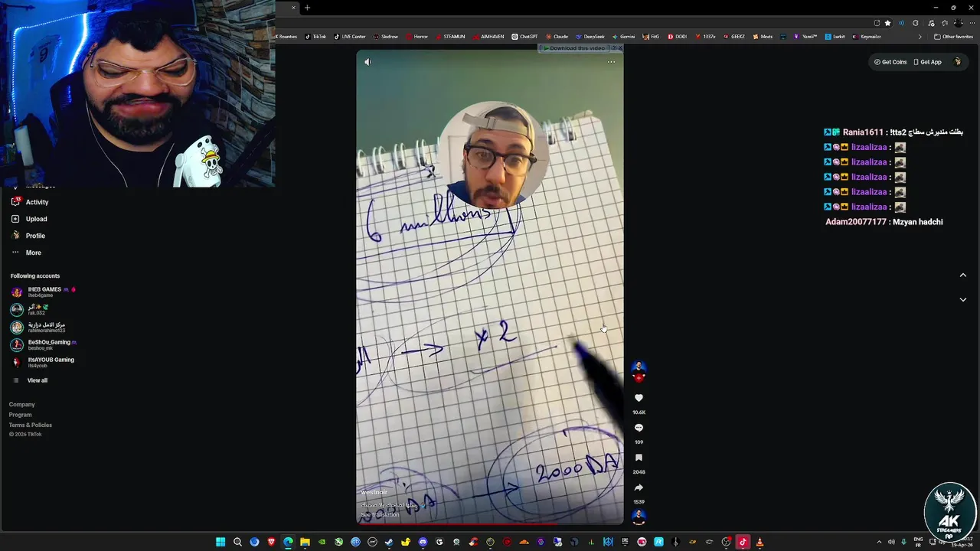Open the DeepSeek bookmark
The height and width of the screenshot is (551, 980).
point(590,37)
